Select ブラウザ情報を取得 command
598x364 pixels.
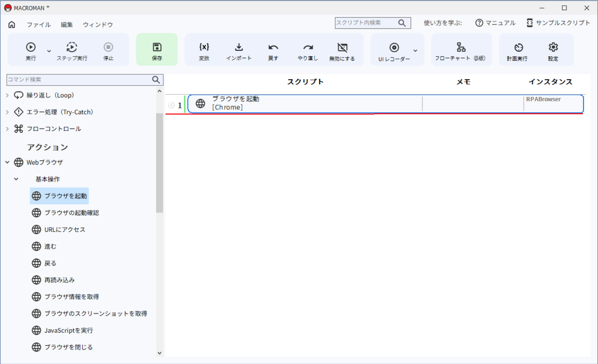[x=65, y=297]
